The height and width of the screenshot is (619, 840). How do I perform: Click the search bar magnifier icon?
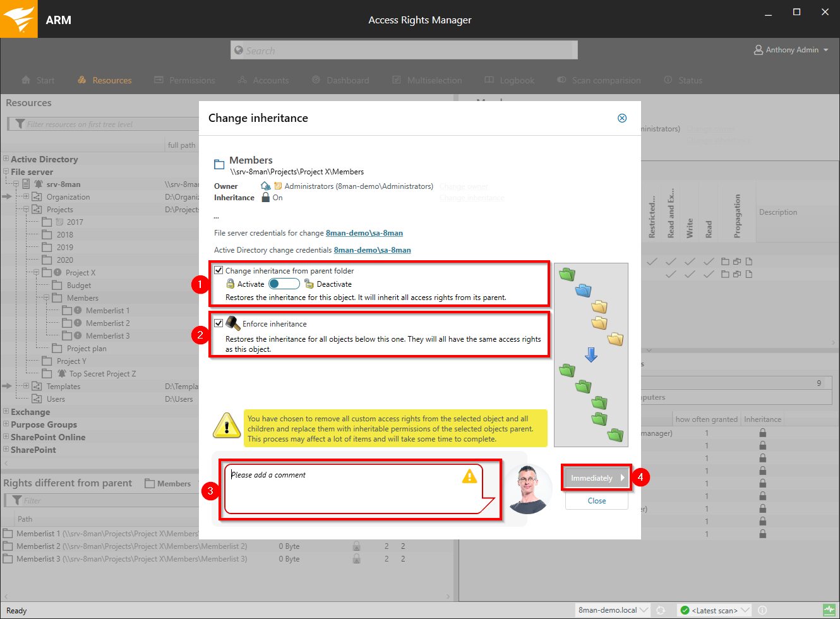[239, 51]
